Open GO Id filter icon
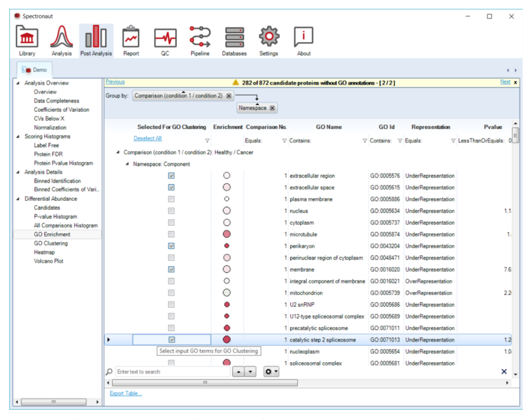This screenshot has width=532, height=419. click(400, 141)
